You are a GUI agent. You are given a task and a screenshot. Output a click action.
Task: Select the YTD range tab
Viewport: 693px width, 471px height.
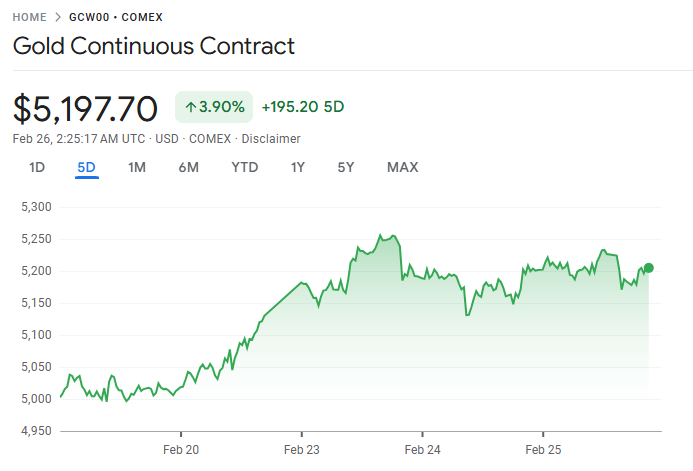(245, 167)
